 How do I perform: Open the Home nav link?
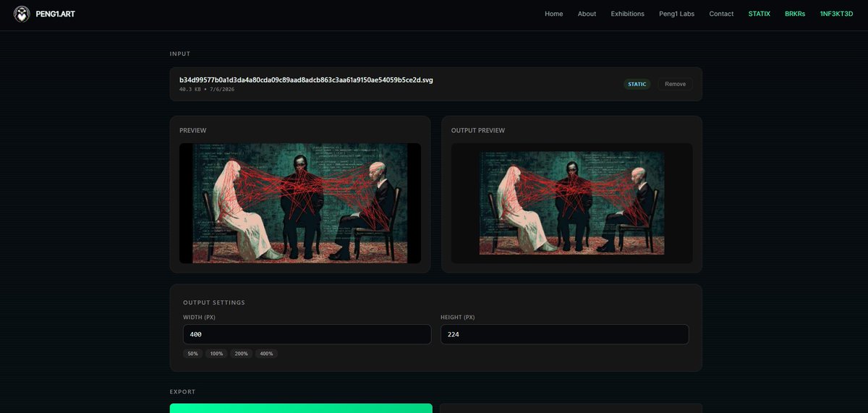point(554,14)
